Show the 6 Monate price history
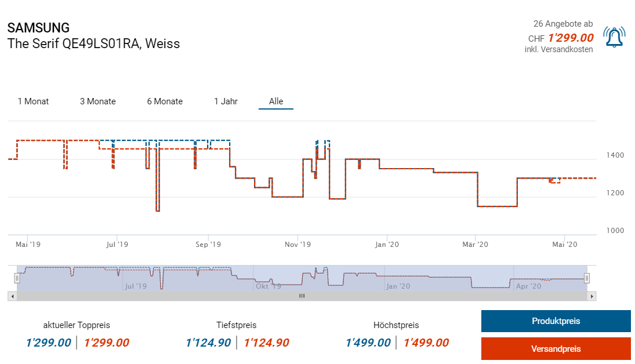 tap(165, 101)
